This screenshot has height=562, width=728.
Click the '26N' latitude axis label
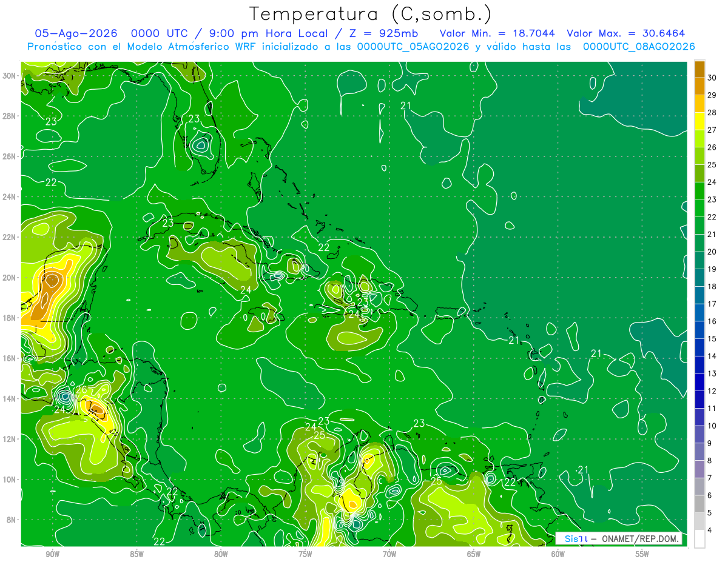10,156
